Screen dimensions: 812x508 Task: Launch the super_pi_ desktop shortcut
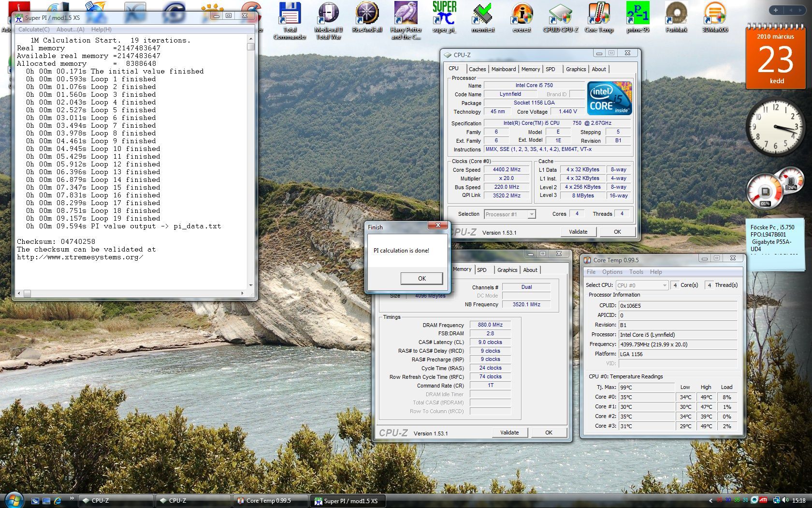click(445, 17)
